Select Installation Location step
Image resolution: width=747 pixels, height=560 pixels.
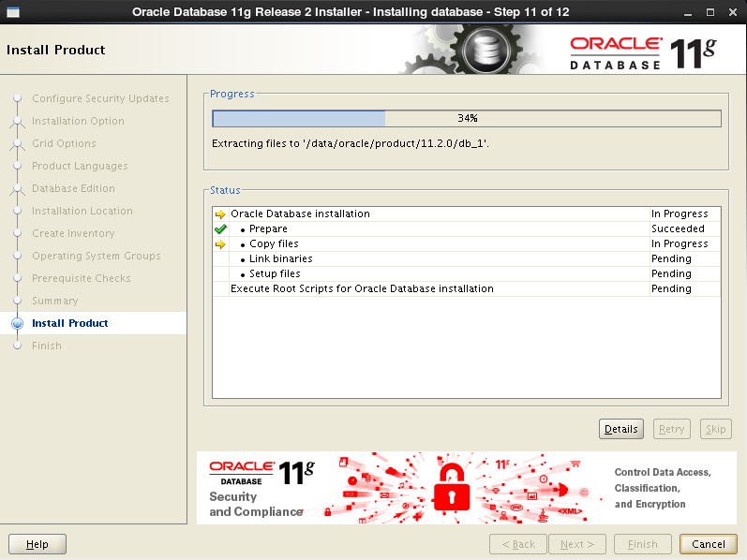click(82, 211)
